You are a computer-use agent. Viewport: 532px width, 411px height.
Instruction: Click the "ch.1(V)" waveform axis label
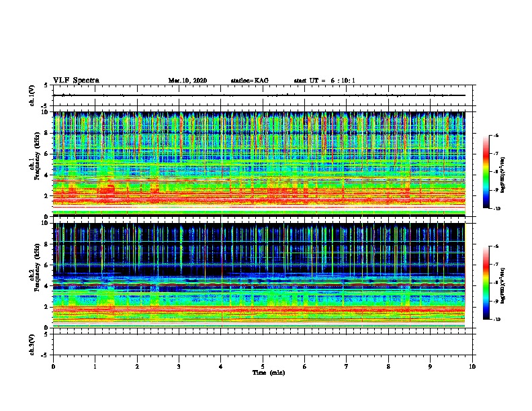(32, 95)
